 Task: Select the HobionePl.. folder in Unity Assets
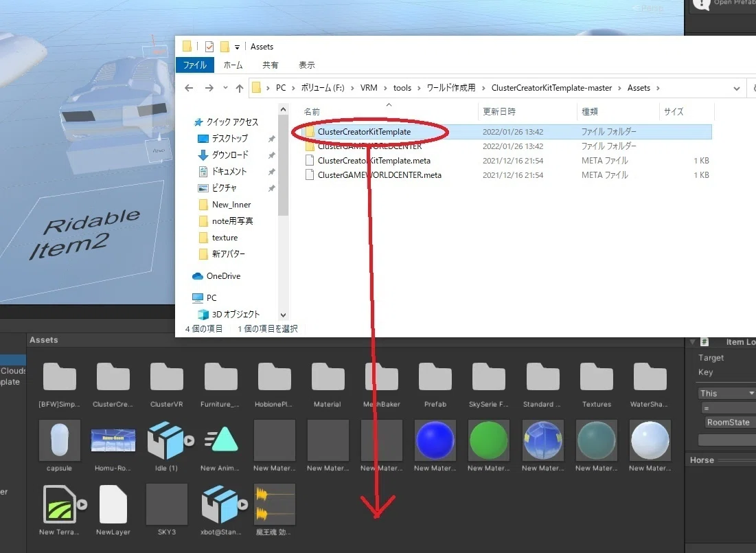click(275, 385)
